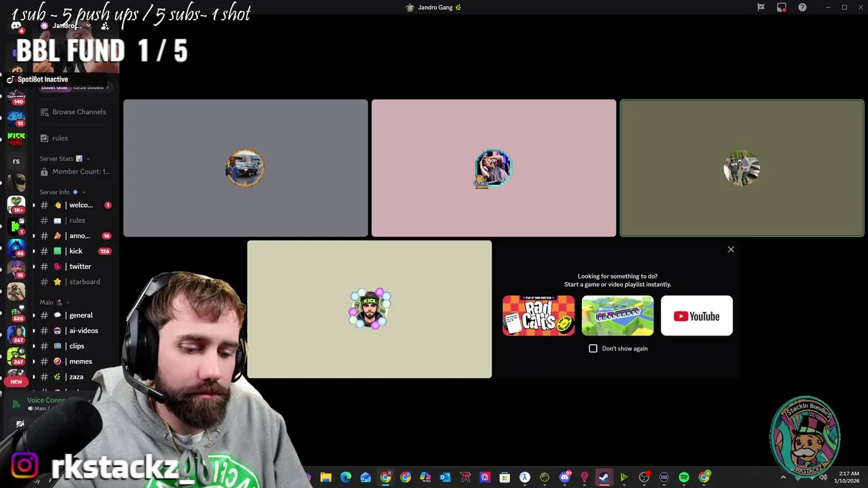
Task: Open the Discord direct messages home icon
Action: tap(16, 26)
